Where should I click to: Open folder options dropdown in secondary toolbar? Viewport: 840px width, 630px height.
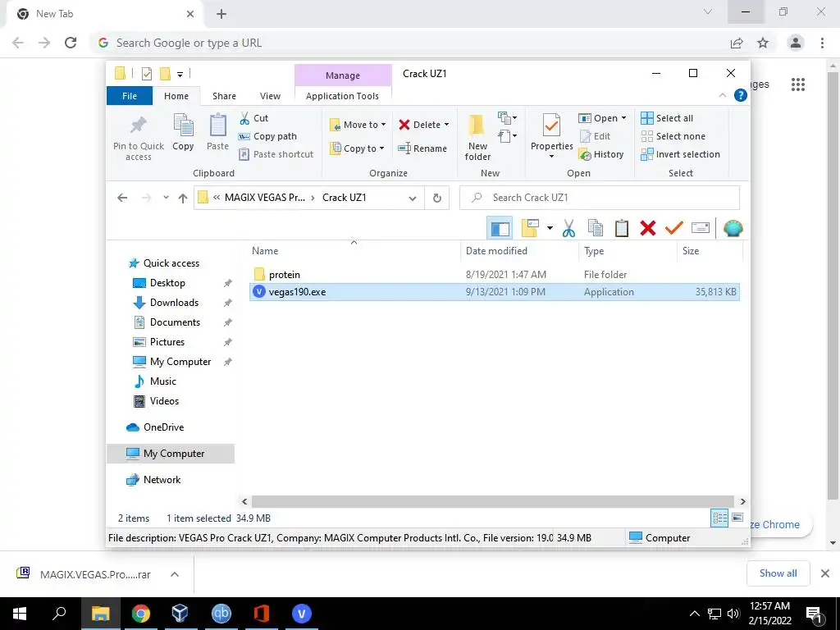click(550, 228)
